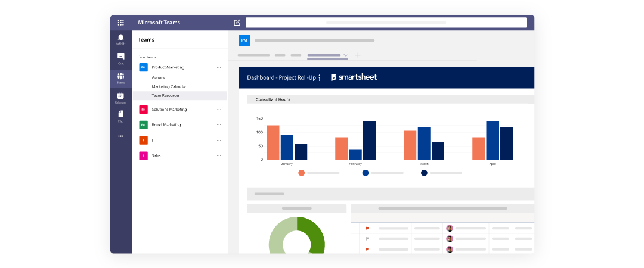Screen dimensions: 644x268
Task: Show more apps ellipsis in rail
Action: [120, 136]
